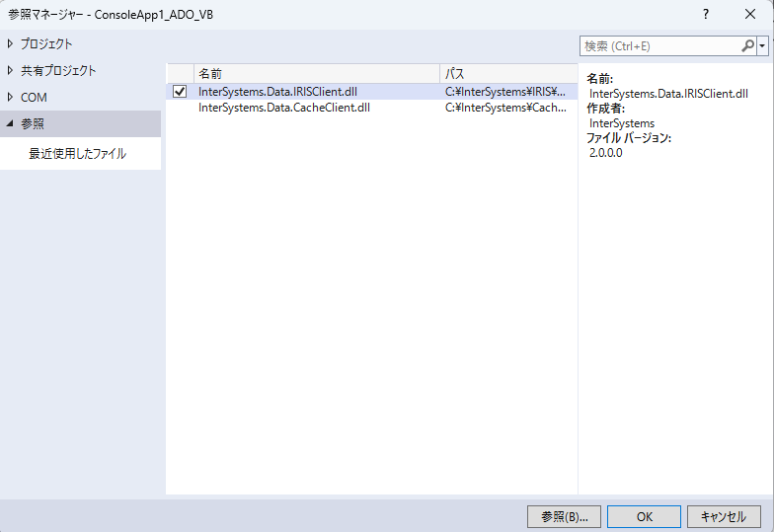
Task: Select the InterSystems.Data.CacheClient.dll row name
Action: pyautogui.click(x=284, y=108)
